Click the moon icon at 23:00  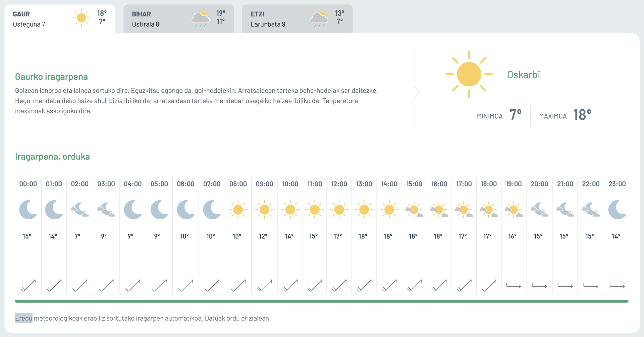tap(617, 210)
